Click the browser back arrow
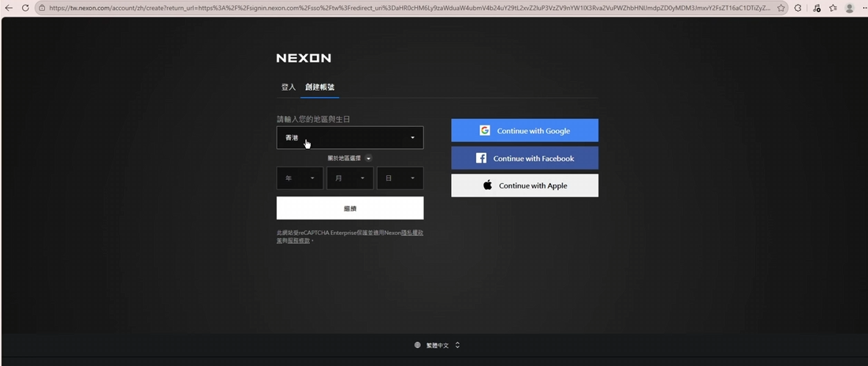The height and width of the screenshot is (366, 868). (x=9, y=8)
